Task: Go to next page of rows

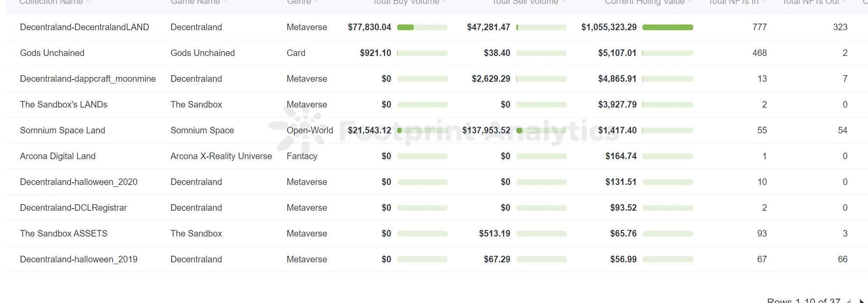Action: 862,301
